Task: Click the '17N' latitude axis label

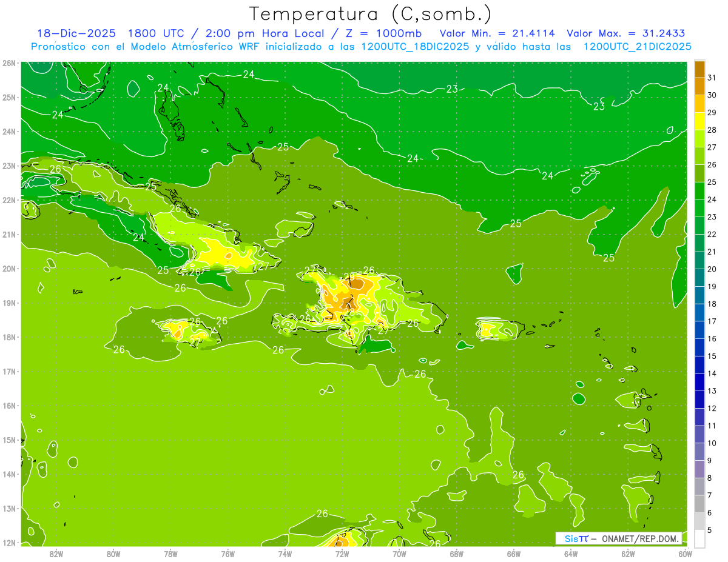Action: [9, 371]
